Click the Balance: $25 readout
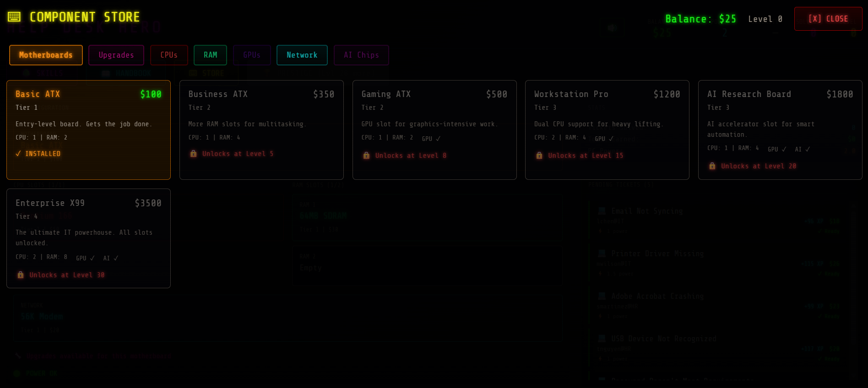The height and width of the screenshot is (388, 868). (x=701, y=19)
